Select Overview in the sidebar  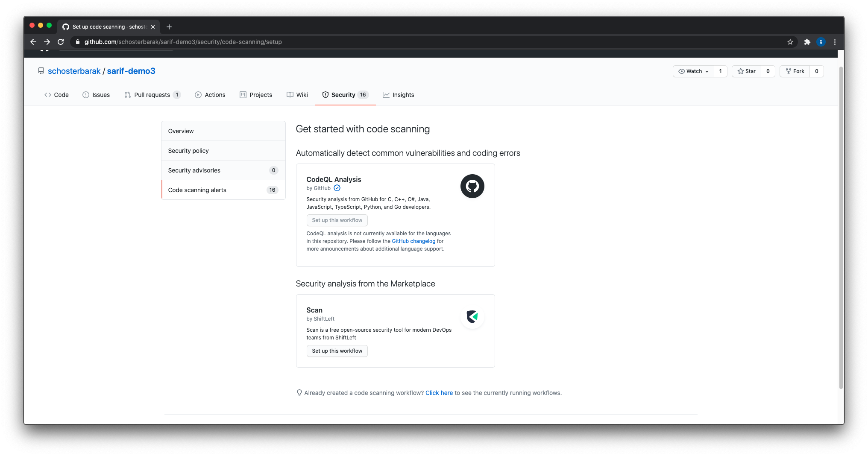coord(223,131)
